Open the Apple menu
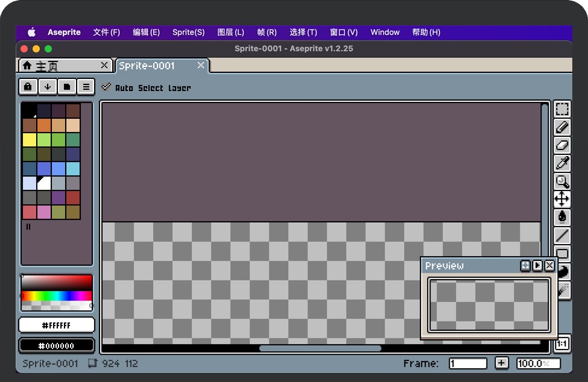This screenshot has width=588, height=382. pos(32,32)
